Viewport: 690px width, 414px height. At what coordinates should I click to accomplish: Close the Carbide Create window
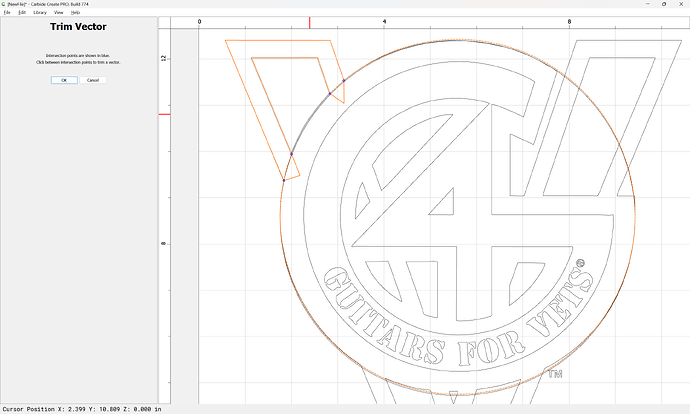[681, 4]
